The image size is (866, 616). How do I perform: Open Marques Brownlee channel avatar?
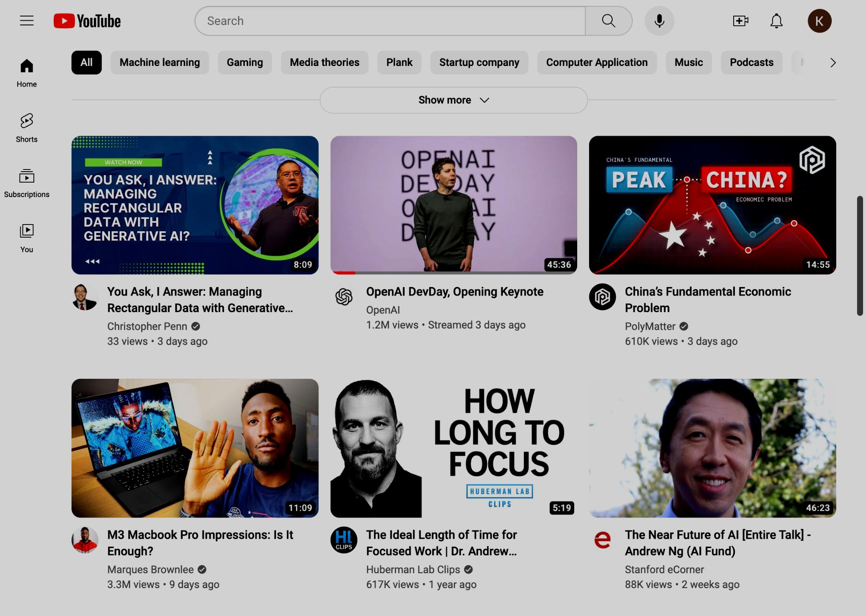coord(85,540)
